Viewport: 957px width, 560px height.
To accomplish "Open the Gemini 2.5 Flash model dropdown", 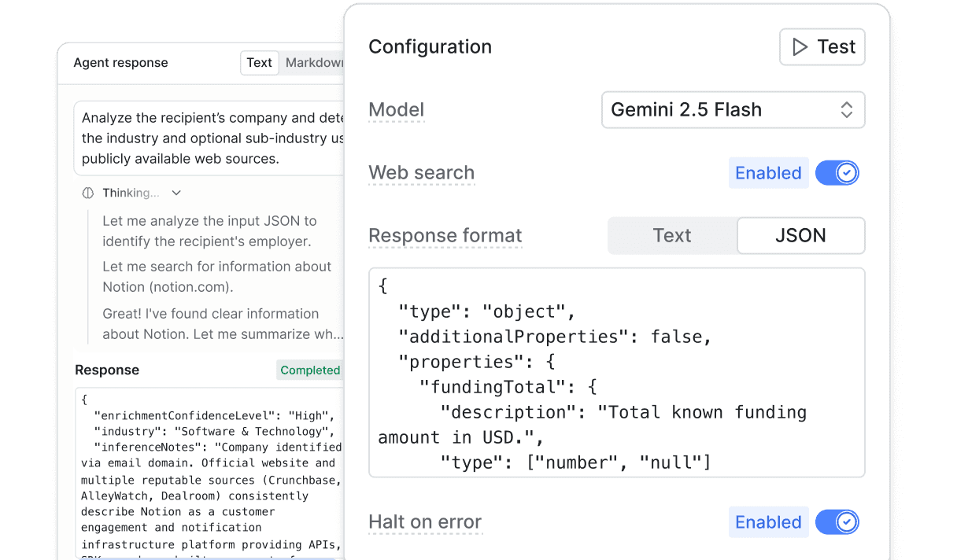I will coord(733,110).
